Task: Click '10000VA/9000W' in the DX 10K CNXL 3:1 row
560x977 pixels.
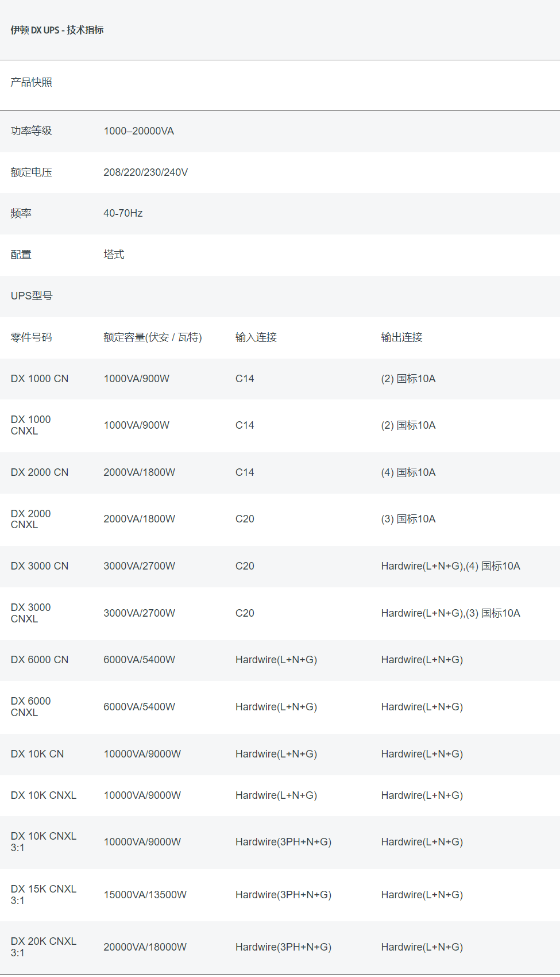Action: click(142, 842)
